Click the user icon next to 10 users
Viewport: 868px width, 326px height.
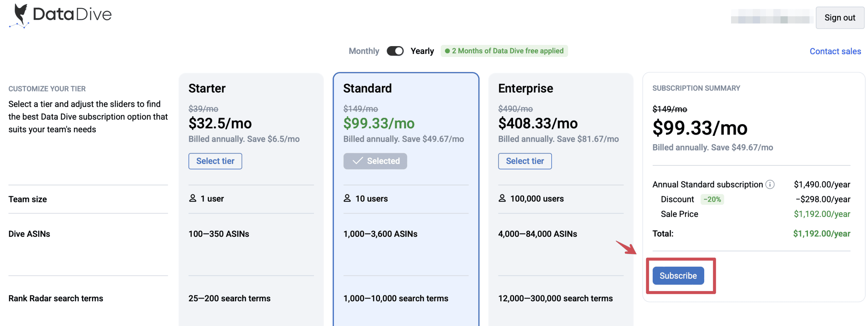347,198
